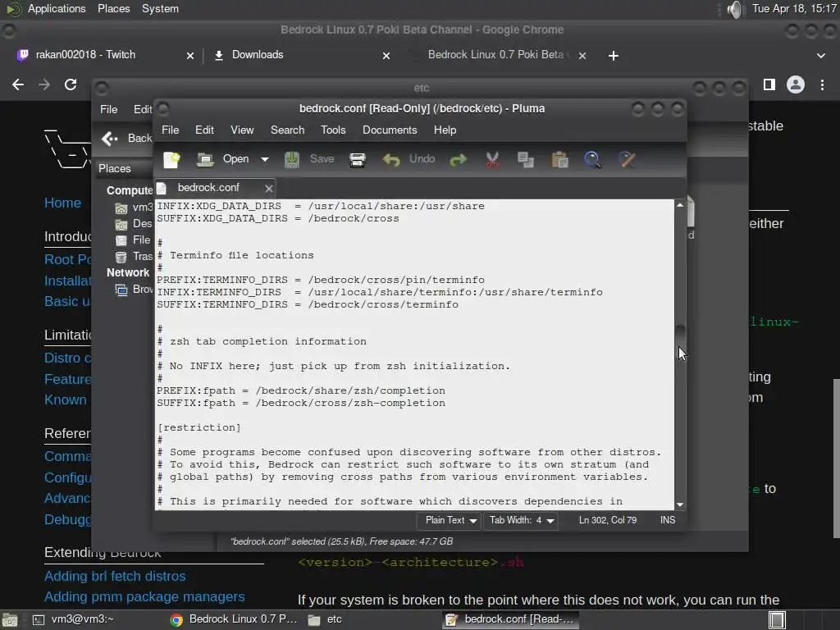Click the [restriction] section line in editor

point(199,427)
